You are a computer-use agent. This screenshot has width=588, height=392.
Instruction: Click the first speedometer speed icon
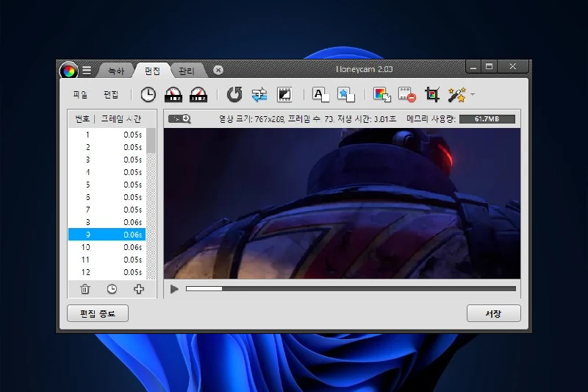click(173, 95)
